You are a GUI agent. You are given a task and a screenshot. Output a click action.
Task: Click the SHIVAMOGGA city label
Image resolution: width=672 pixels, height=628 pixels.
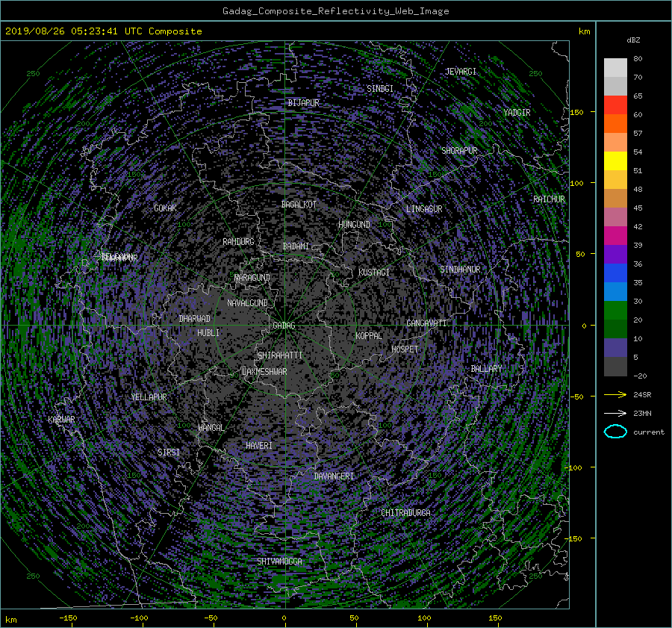[x=279, y=562]
